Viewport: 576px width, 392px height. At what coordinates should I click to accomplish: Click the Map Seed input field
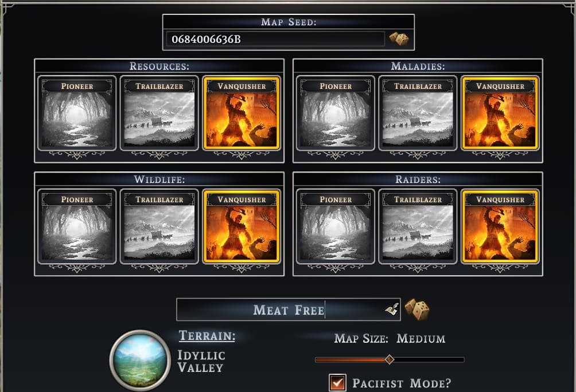tap(275, 39)
